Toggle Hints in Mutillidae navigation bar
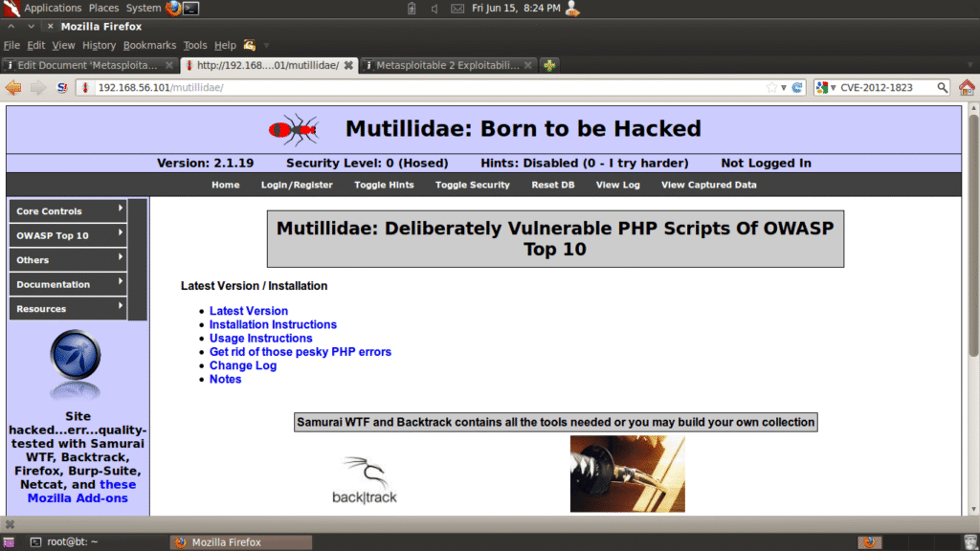980x551 pixels. (x=384, y=185)
